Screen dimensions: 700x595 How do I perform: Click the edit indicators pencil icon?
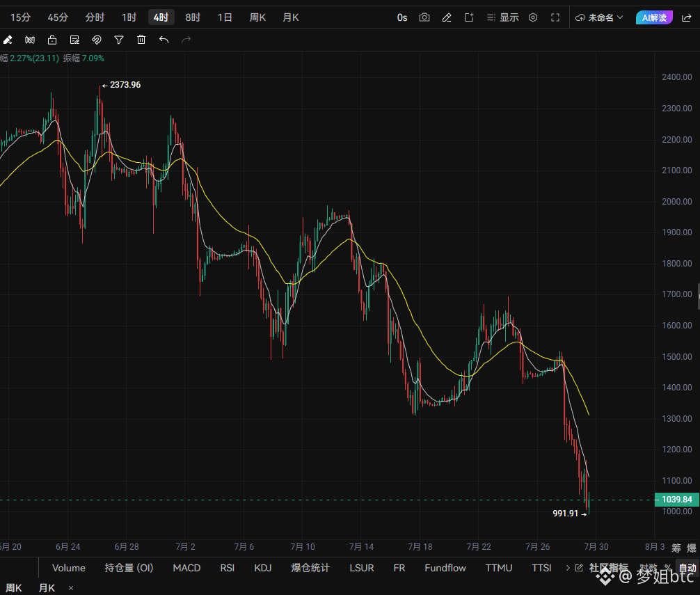[579, 568]
